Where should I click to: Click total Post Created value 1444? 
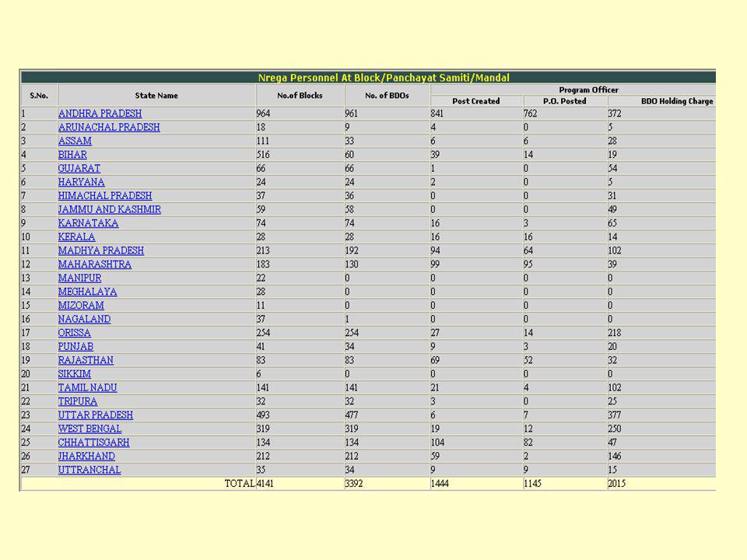pos(439,484)
